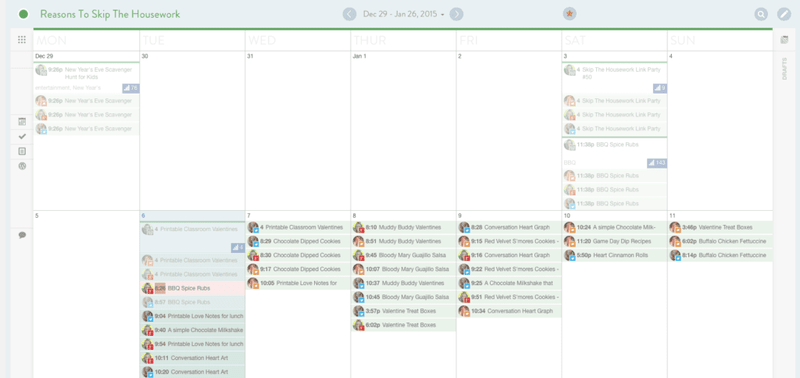Click the vertical DRAFTS label
Viewport: 800px width, 378px height.
(x=785, y=70)
